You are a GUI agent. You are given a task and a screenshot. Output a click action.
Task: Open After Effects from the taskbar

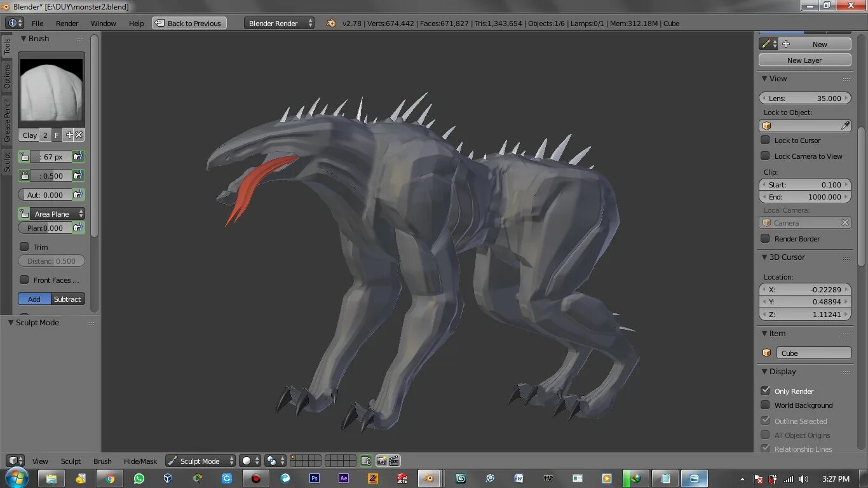tap(344, 478)
